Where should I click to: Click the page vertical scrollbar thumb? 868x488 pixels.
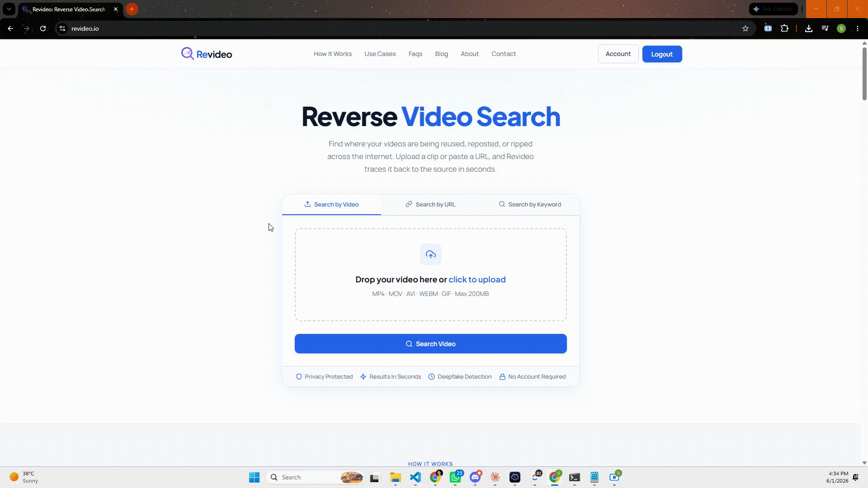click(864, 73)
